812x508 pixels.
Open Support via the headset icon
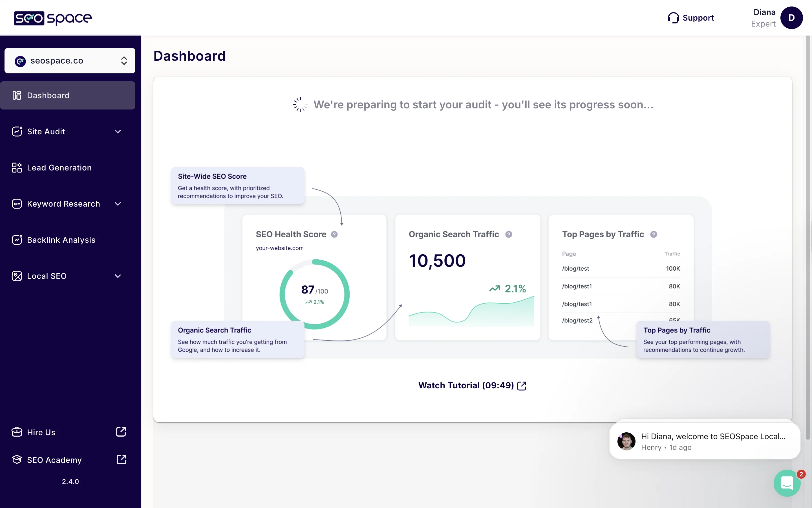tap(673, 18)
